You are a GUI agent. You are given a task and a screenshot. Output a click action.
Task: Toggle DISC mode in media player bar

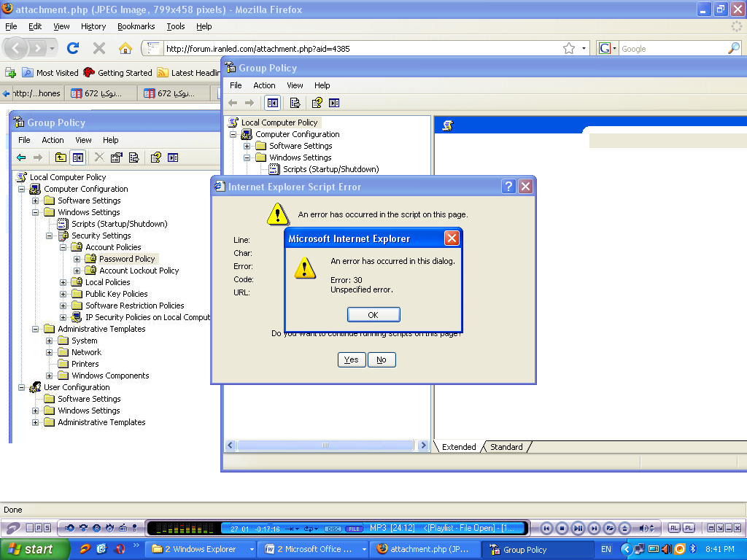333,529
